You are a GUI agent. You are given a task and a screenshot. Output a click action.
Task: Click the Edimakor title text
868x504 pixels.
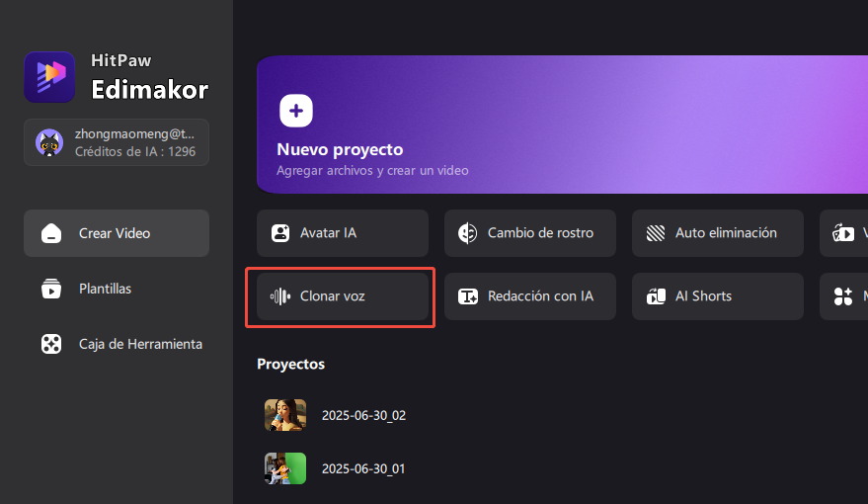click(x=149, y=90)
